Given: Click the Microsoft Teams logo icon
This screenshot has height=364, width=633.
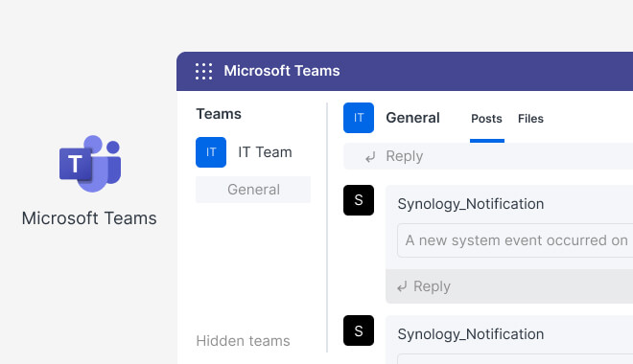Looking at the screenshot, I should click(90, 163).
